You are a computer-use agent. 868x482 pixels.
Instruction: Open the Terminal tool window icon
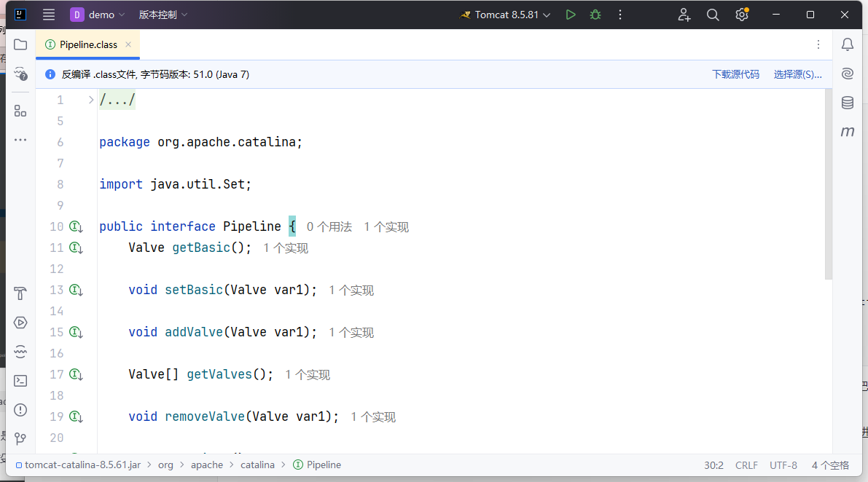point(20,380)
